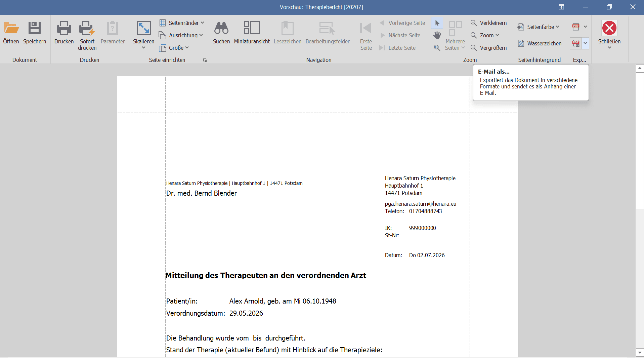Open the Ausrichtung orientation dropdown

point(181,35)
